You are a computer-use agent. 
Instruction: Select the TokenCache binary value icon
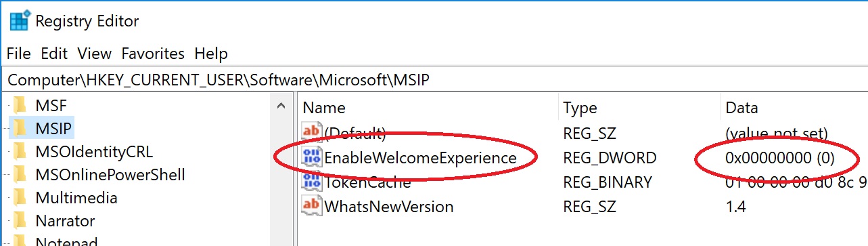(312, 182)
